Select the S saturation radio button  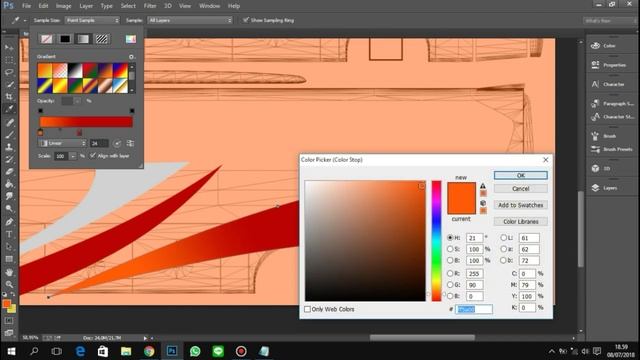450,249
